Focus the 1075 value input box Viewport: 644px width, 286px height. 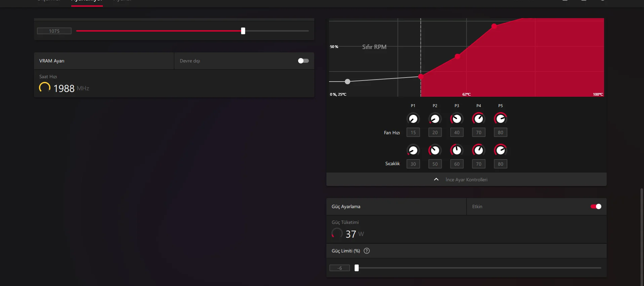(x=54, y=31)
